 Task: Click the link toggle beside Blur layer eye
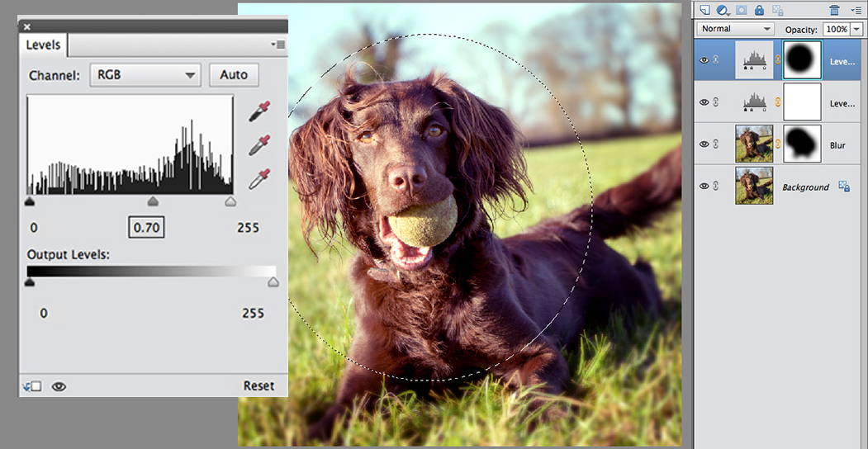tap(716, 144)
